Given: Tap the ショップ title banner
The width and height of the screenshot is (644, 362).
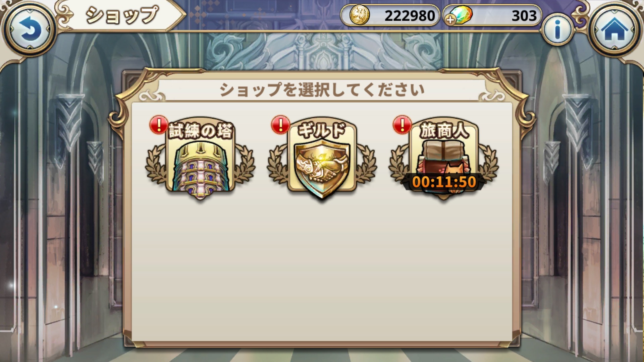Looking at the screenshot, I should coord(121,15).
